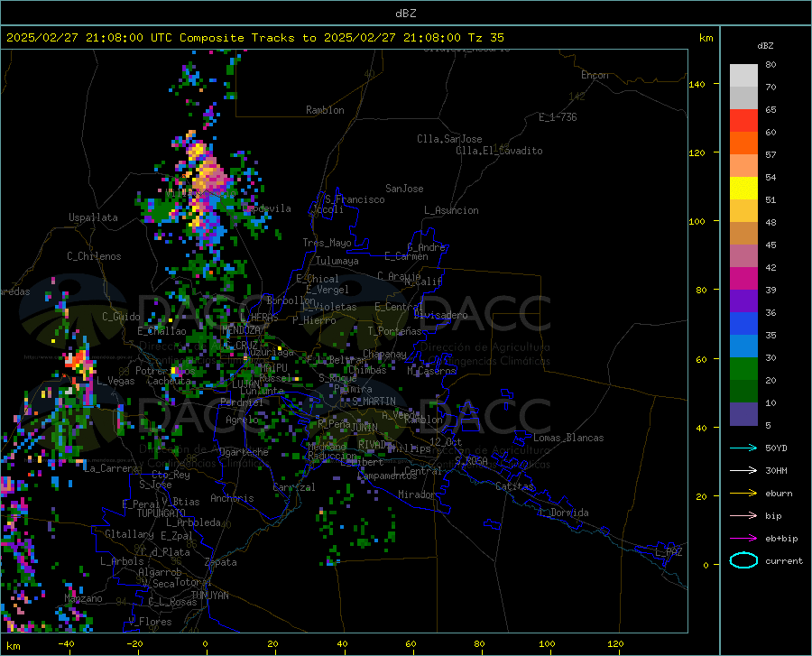Image resolution: width=812 pixels, height=656 pixels.
Task: Click the 'Lomas_Blancas' map label
Action: click(568, 438)
